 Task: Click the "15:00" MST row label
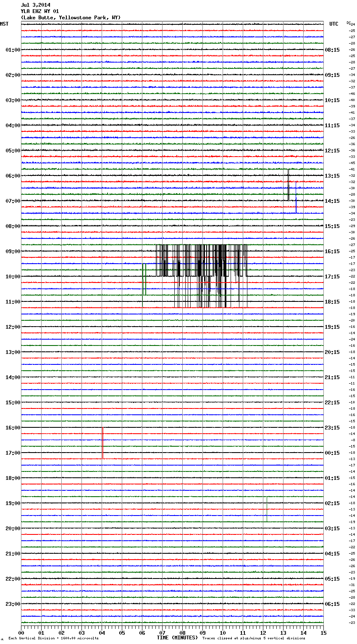(x=13, y=403)
